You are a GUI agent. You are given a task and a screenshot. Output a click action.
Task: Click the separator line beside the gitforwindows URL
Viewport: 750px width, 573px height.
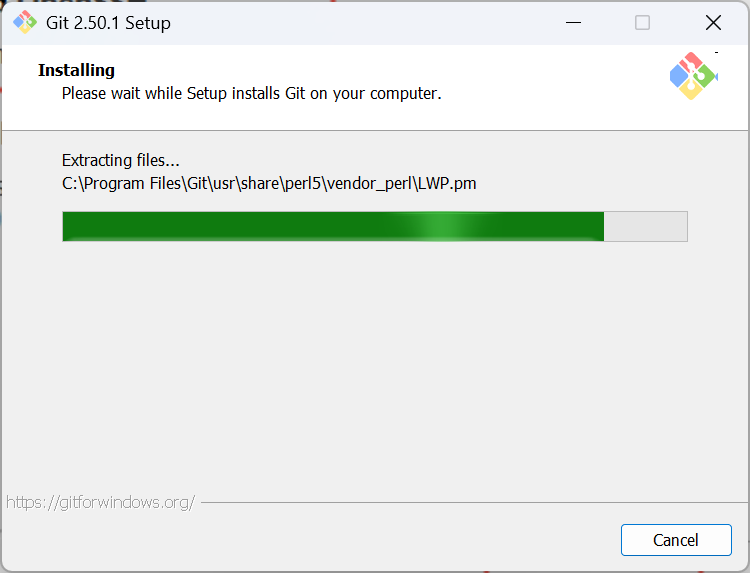pyautogui.click(x=474, y=502)
